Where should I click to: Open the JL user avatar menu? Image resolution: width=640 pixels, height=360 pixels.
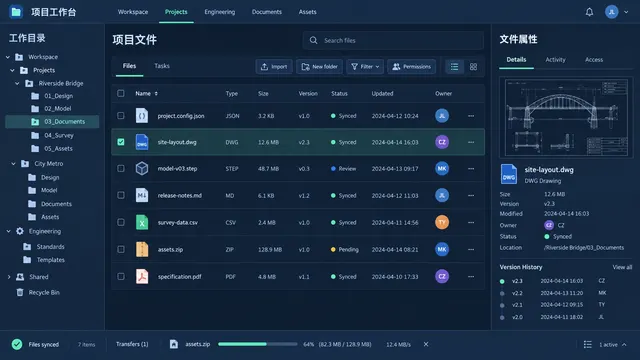click(611, 12)
